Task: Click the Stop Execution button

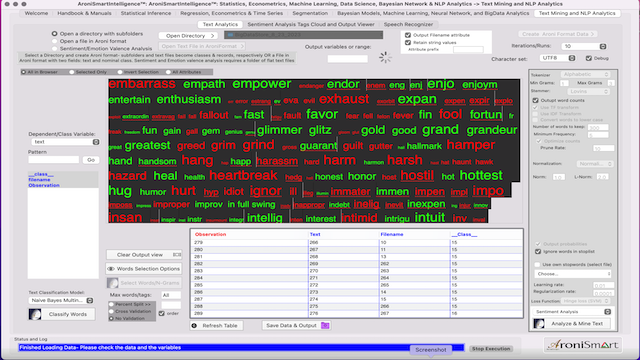Action: (491, 349)
